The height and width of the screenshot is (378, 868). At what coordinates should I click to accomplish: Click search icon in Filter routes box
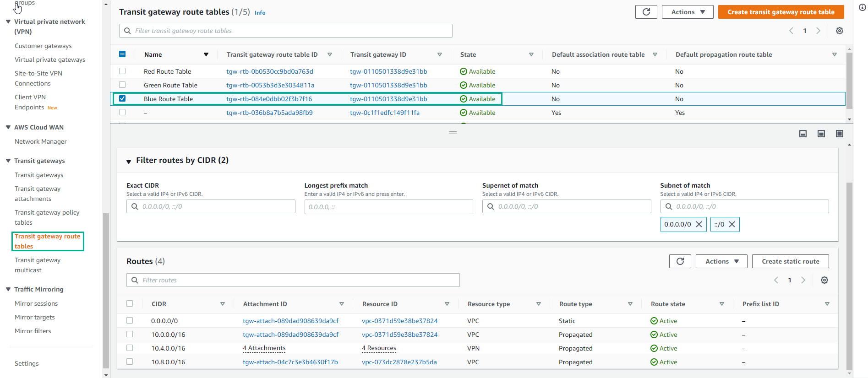tap(135, 280)
